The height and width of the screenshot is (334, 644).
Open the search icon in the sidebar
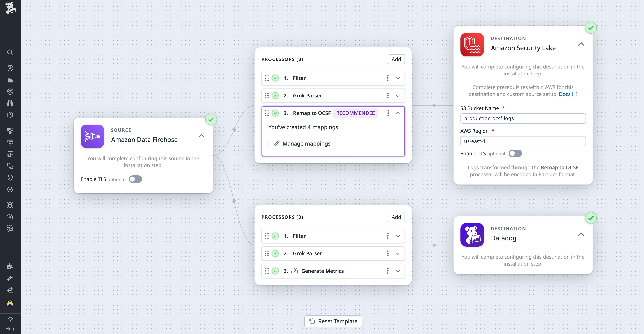click(x=10, y=52)
